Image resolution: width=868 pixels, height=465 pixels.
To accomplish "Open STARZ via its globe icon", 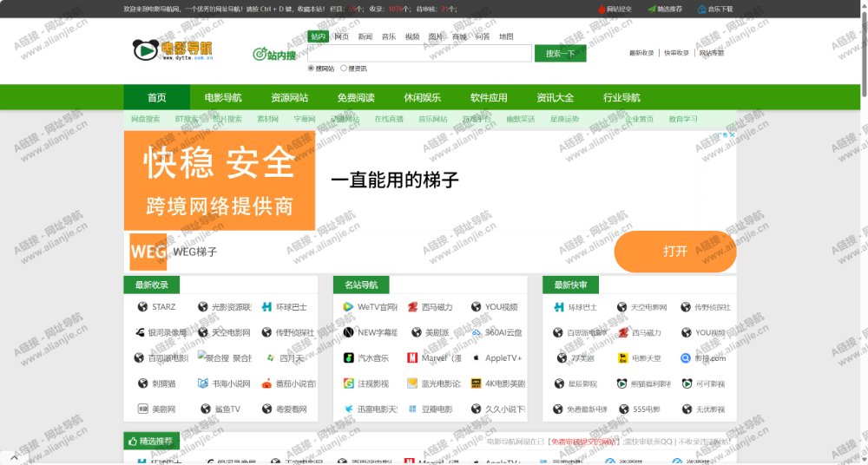I will click(x=143, y=307).
